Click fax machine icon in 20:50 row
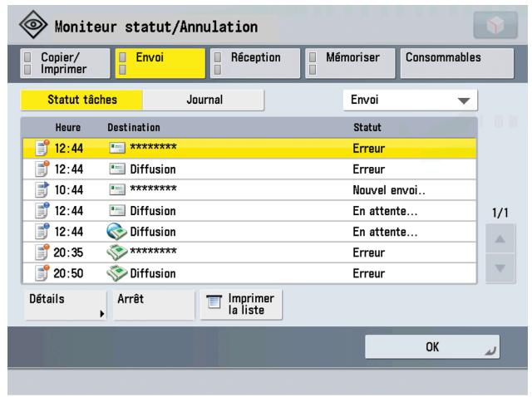Screen dimensions: 532x397 point(116,273)
